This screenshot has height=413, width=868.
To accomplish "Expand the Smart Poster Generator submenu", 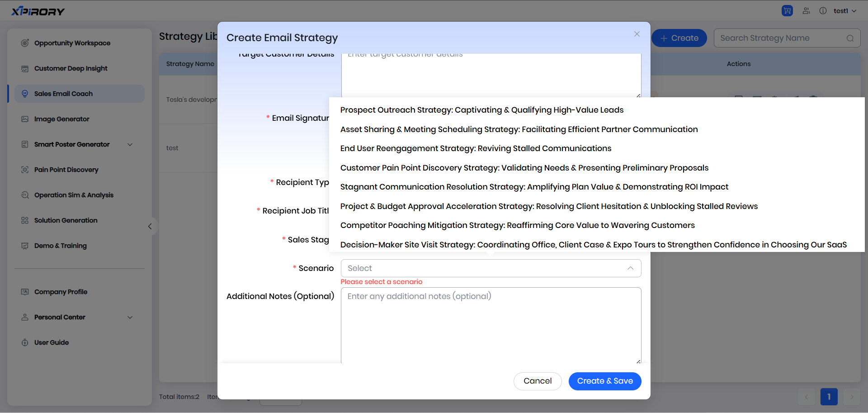I will [x=130, y=144].
